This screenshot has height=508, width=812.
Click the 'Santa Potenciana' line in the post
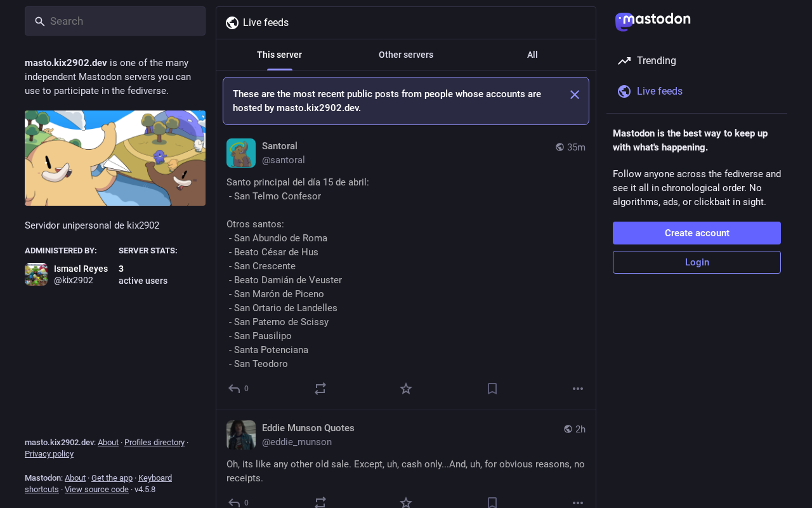pos(271,350)
